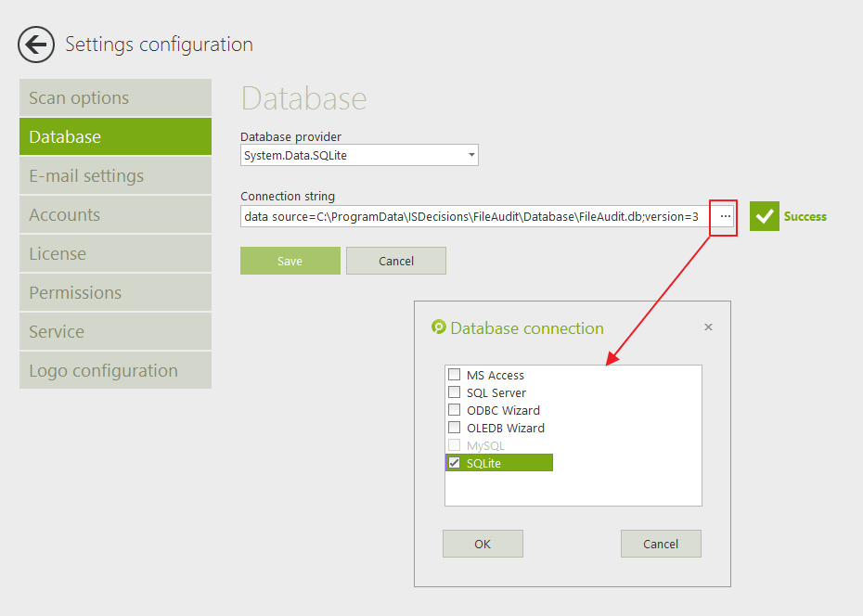
Task: Switch to E-mail settings tab
Action: pyautogui.click(x=115, y=175)
